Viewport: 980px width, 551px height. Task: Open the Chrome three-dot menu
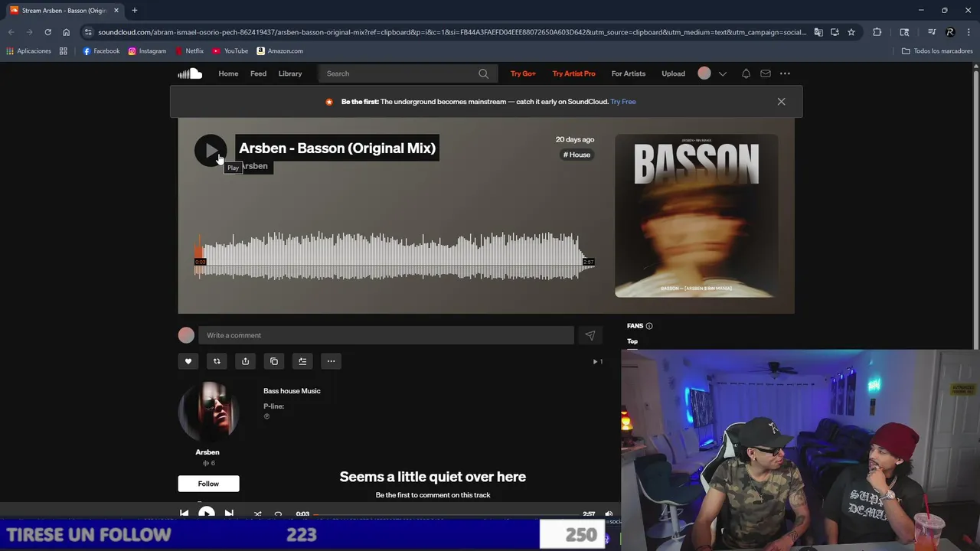(969, 32)
